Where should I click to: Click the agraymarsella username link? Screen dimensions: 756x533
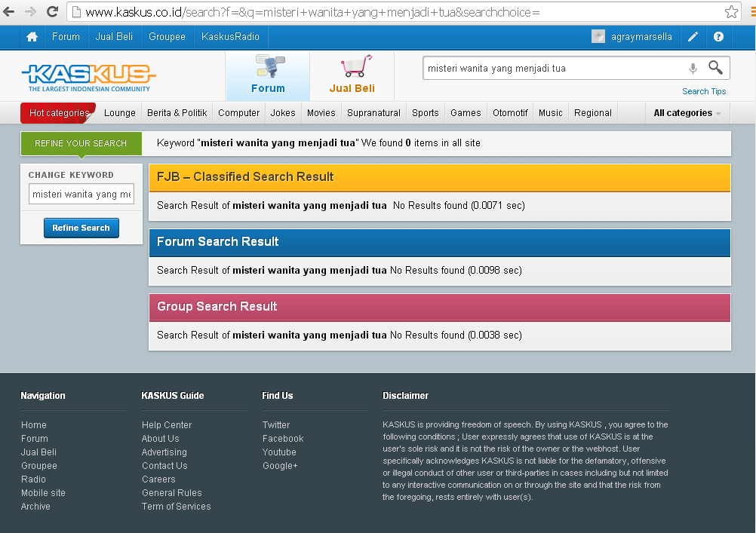pos(641,37)
